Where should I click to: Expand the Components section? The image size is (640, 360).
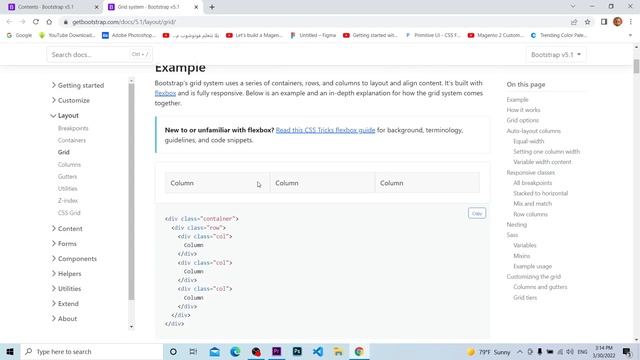pos(74,259)
